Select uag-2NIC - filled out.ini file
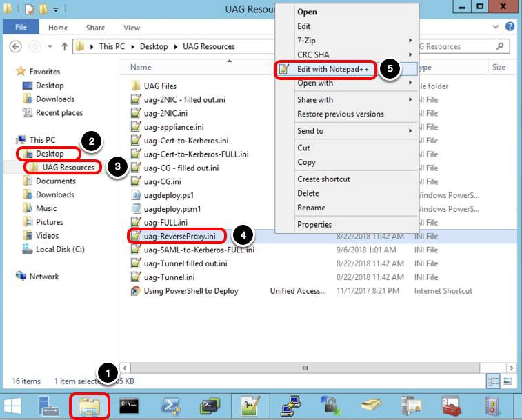Viewport: 522px width, 420px height. pyautogui.click(x=184, y=99)
